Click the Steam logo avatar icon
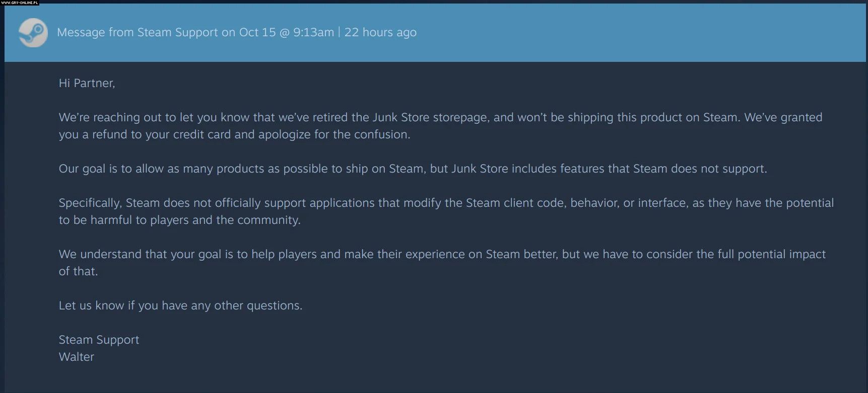Viewport: 868px width, 393px height. point(33,33)
